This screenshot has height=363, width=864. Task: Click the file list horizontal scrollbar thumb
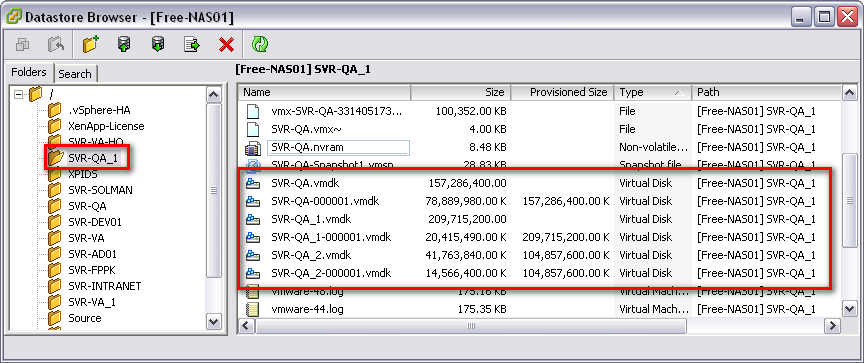tap(471, 326)
